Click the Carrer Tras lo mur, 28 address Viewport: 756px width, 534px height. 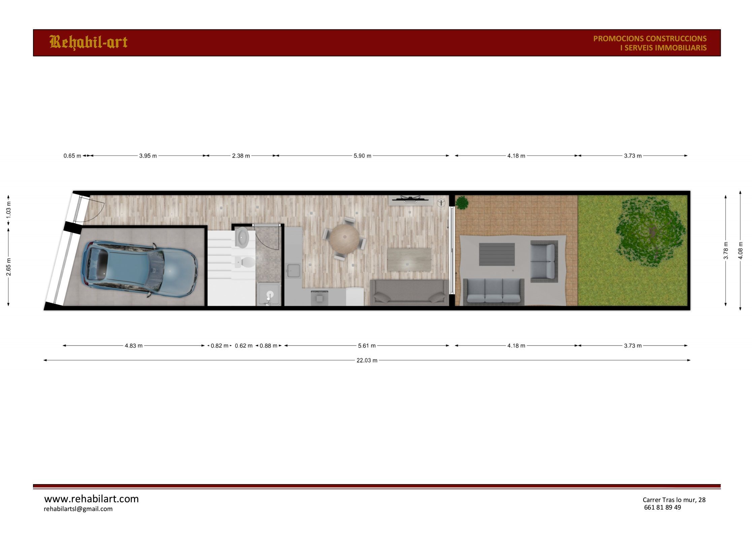674,500
